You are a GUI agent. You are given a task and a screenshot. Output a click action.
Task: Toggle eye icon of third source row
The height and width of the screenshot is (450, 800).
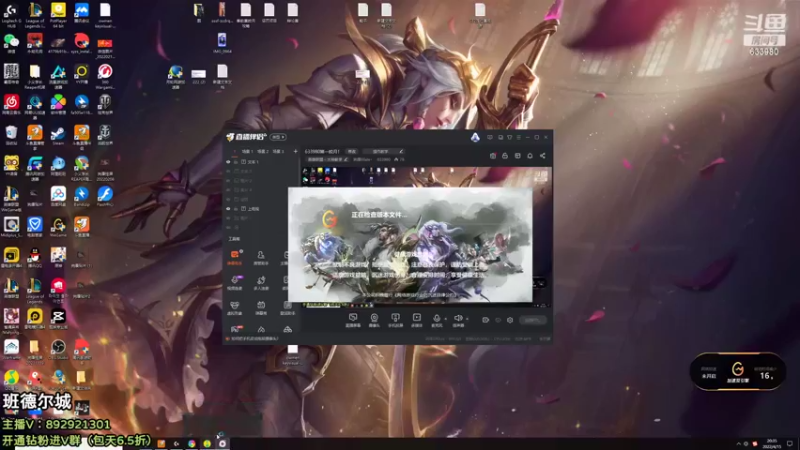228,181
